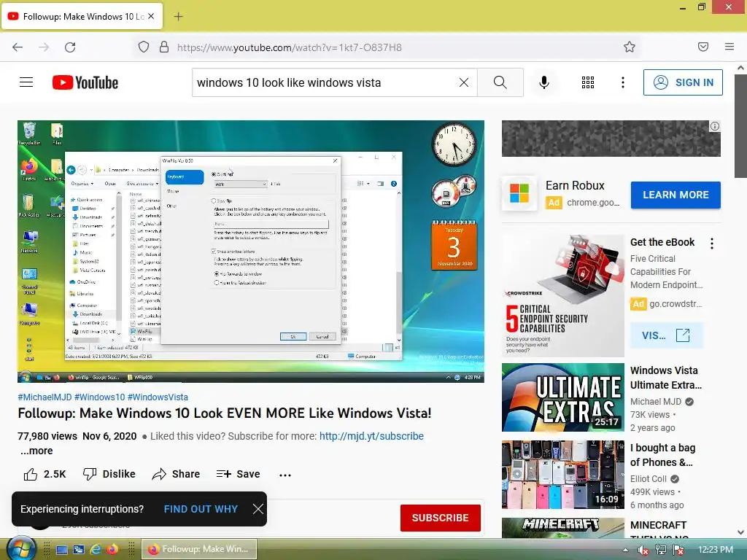Click the scrollbar up arrow
The image size is (747, 560).
[740, 68]
